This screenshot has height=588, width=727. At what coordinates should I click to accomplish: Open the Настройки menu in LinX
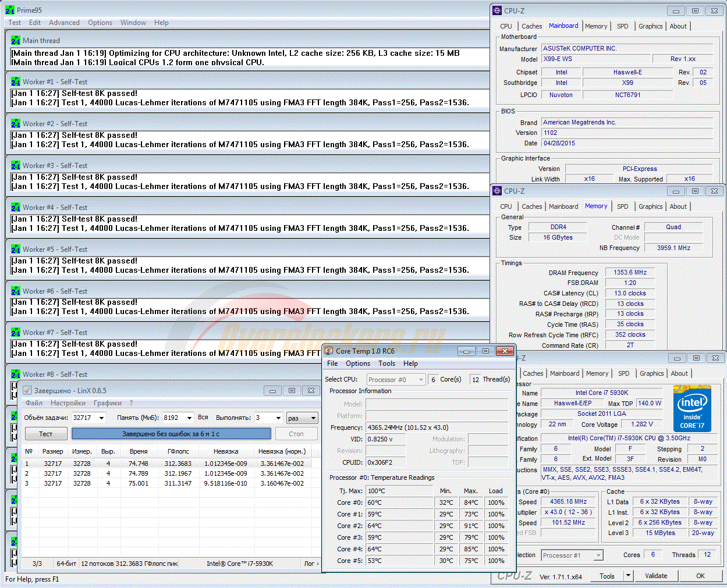click(x=68, y=403)
